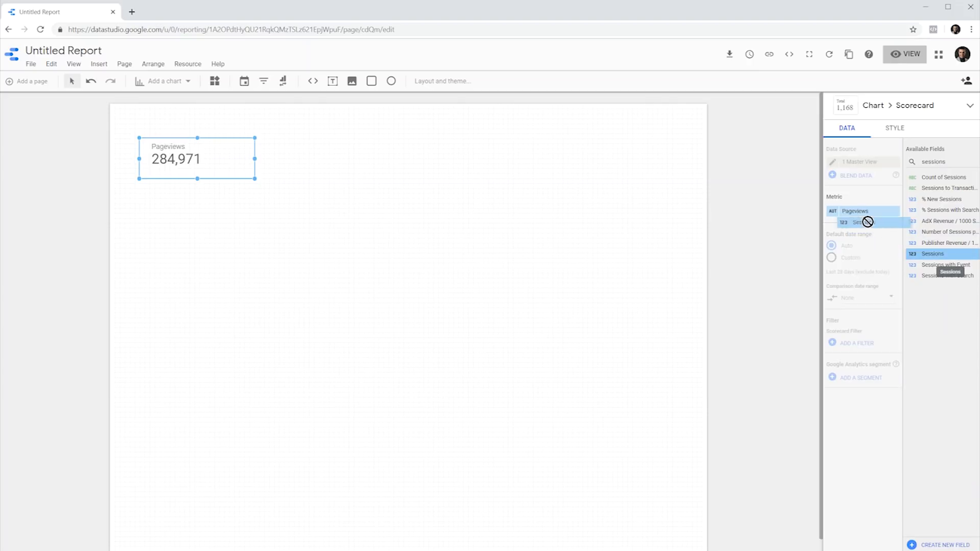Insert a rectangle shape
Image resolution: width=980 pixels, height=551 pixels.
(x=372, y=81)
